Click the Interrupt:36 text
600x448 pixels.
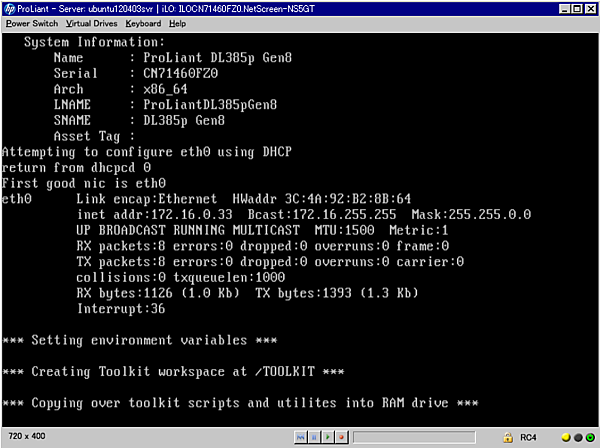(x=121, y=309)
